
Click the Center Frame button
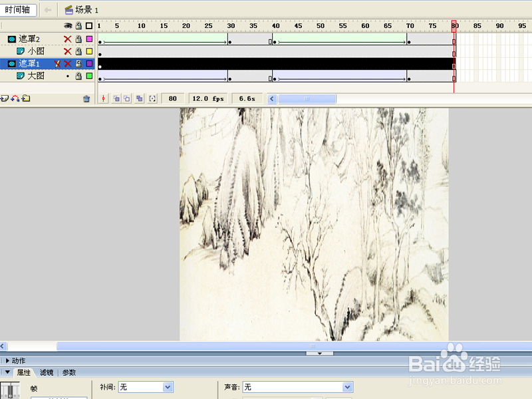pyautogui.click(x=104, y=98)
